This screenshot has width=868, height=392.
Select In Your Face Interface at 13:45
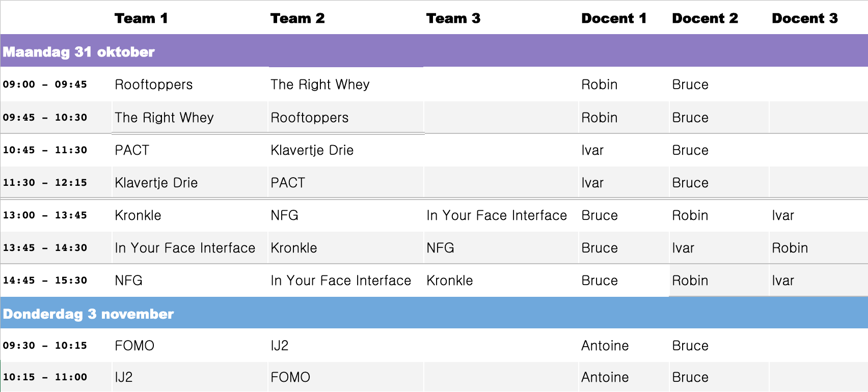pyautogui.click(x=185, y=248)
